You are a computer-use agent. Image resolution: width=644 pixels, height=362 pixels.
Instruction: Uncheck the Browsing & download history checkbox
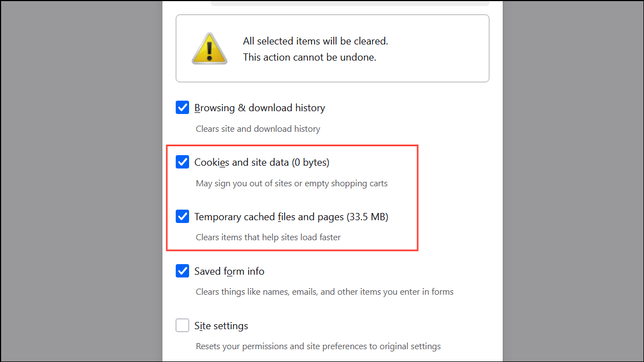pos(182,108)
